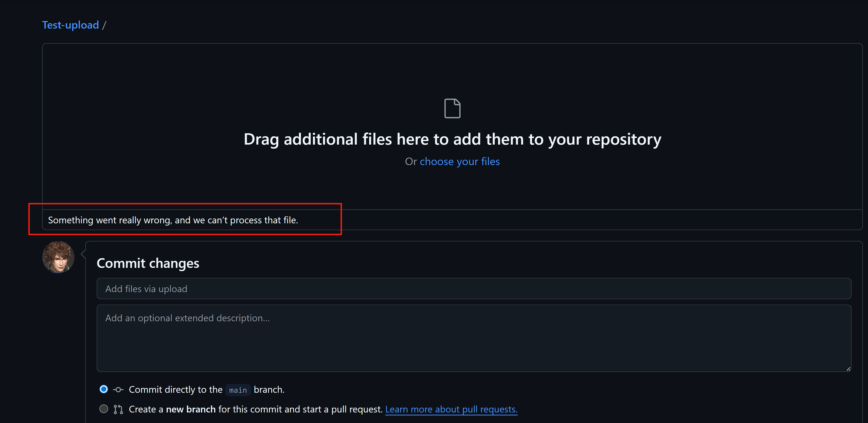Open 'Learn more about pull requests' link
This screenshot has height=423, width=868.
point(451,409)
